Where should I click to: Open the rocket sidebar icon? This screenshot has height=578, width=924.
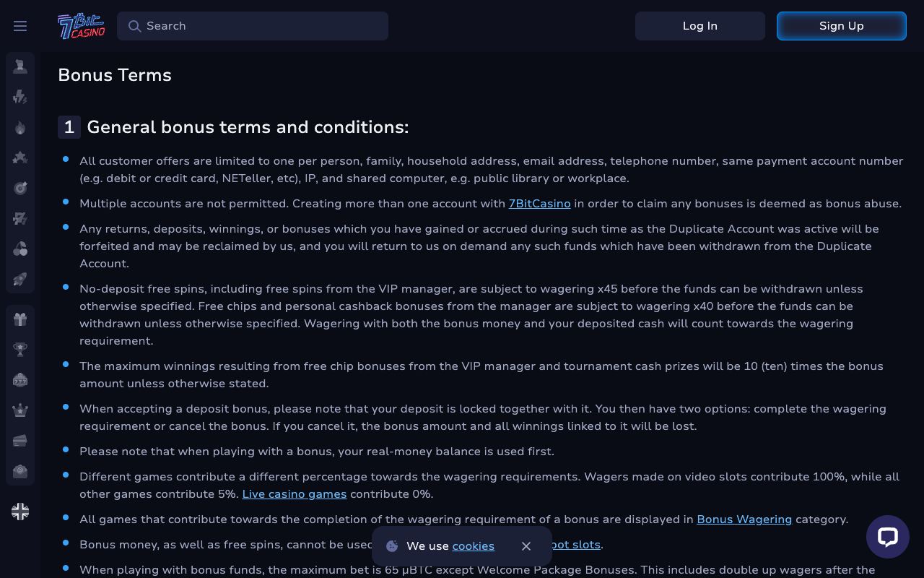(x=20, y=279)
